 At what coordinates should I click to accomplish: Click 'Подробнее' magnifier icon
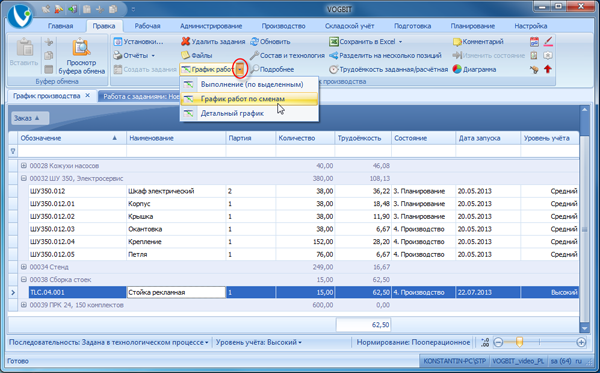pyautogui.click(x=254, y=69)
